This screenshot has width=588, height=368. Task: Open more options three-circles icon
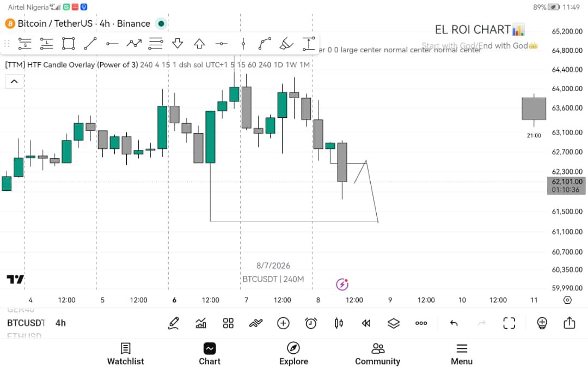(421, 323)
